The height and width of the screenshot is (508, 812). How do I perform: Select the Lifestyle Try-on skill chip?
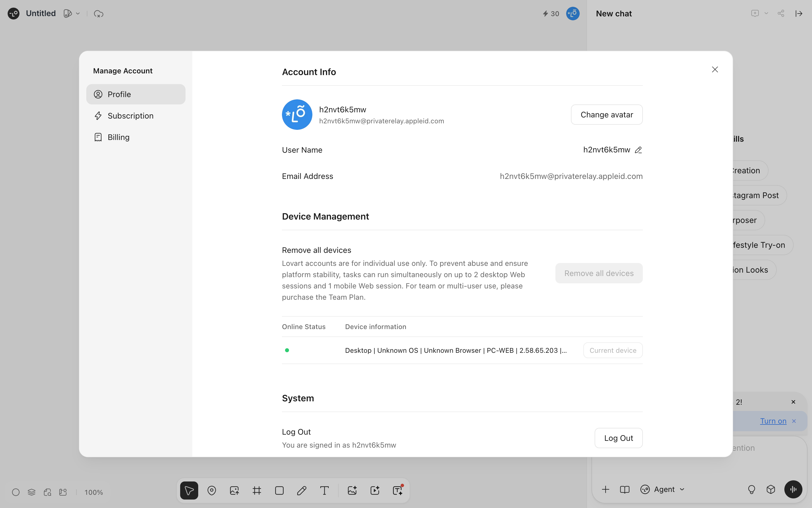click(x=762, y=245)
